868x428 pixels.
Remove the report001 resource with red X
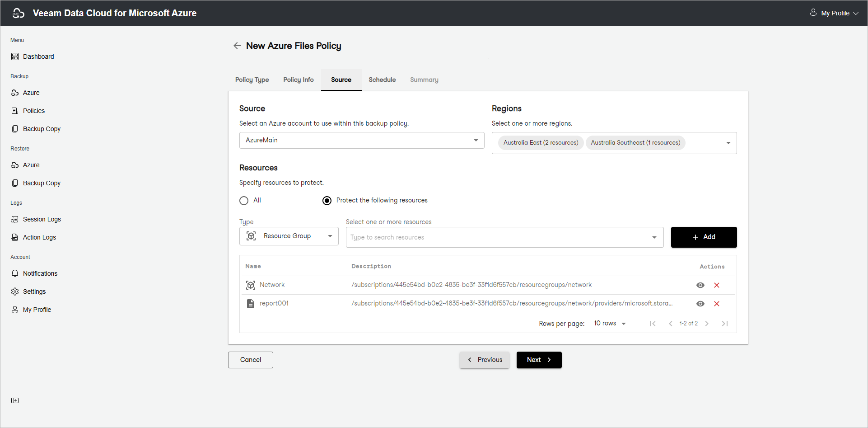click(x=717, y=304)
